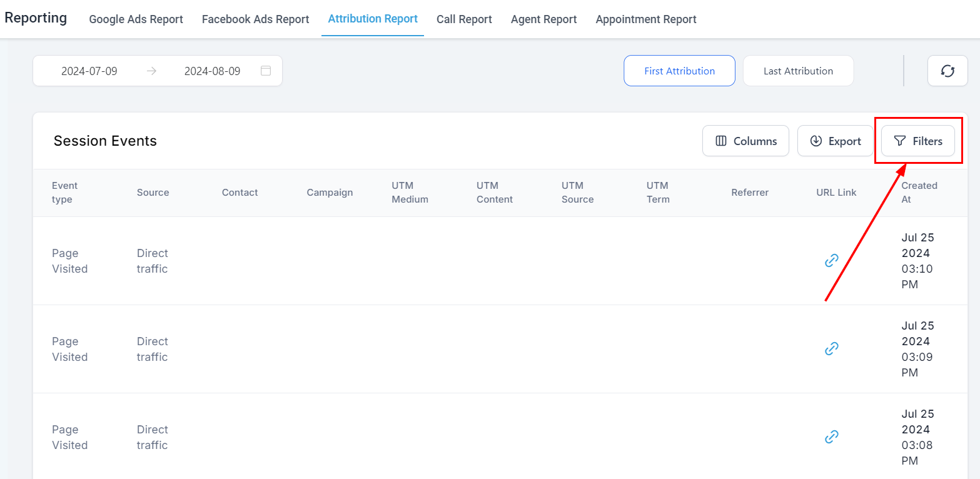View the Appointment Report tab
980x479 pixels.
point(646,19)
